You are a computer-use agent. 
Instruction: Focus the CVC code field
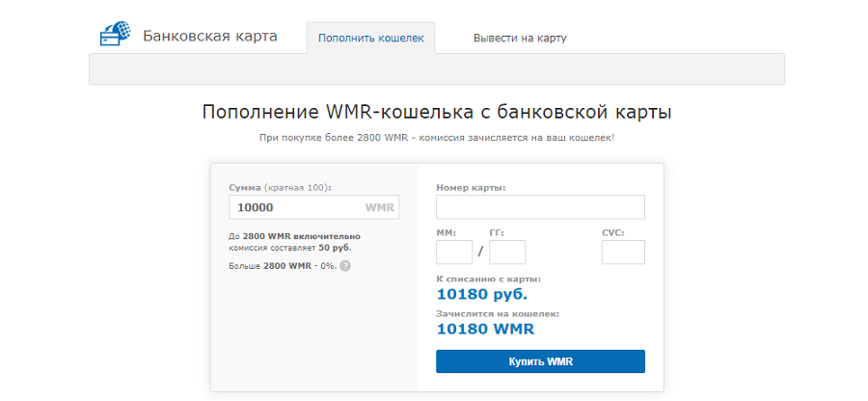click(x=623, y=253)
